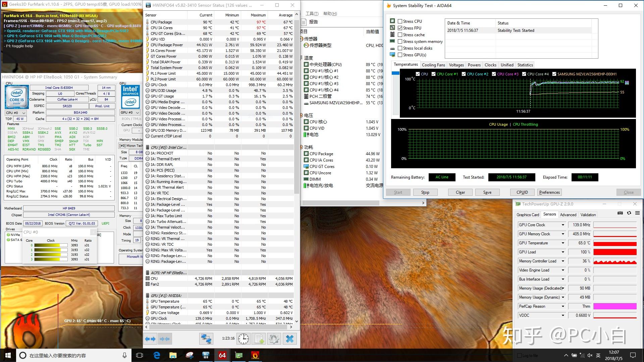This screenshot has width=644, height=362.
Task: Click the blue X close sensors icon
Action: click(x=290, y=339)
